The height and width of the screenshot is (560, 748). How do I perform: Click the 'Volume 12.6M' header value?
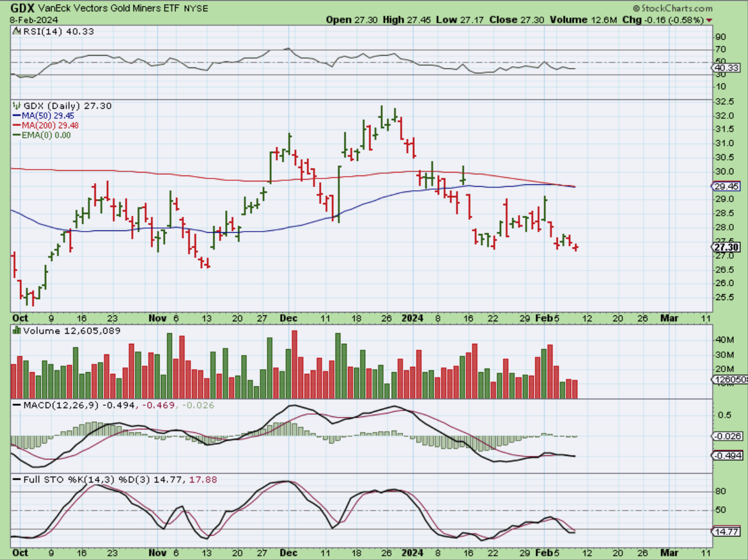click(x=584, y=19)
